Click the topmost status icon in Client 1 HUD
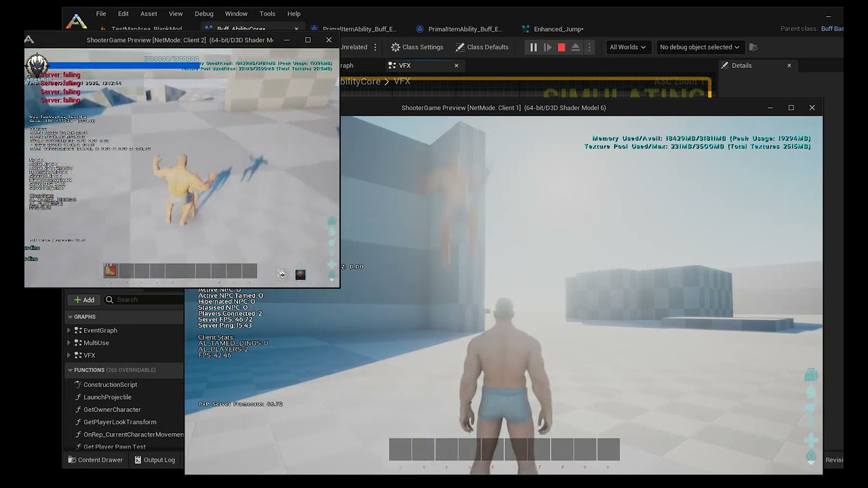The width and height of the screenshot is (868, 488). (811, 375)
